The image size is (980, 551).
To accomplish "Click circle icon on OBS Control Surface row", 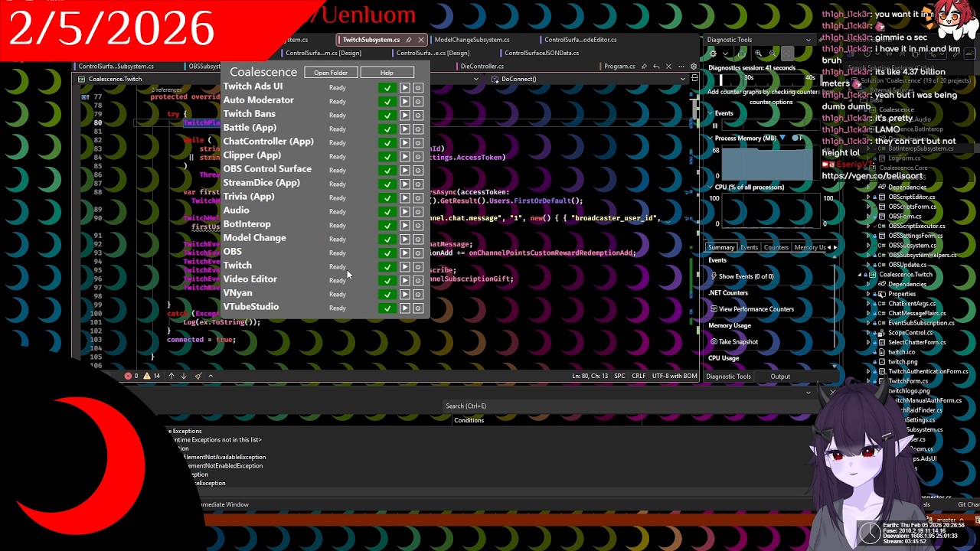I will coord(418,171).
